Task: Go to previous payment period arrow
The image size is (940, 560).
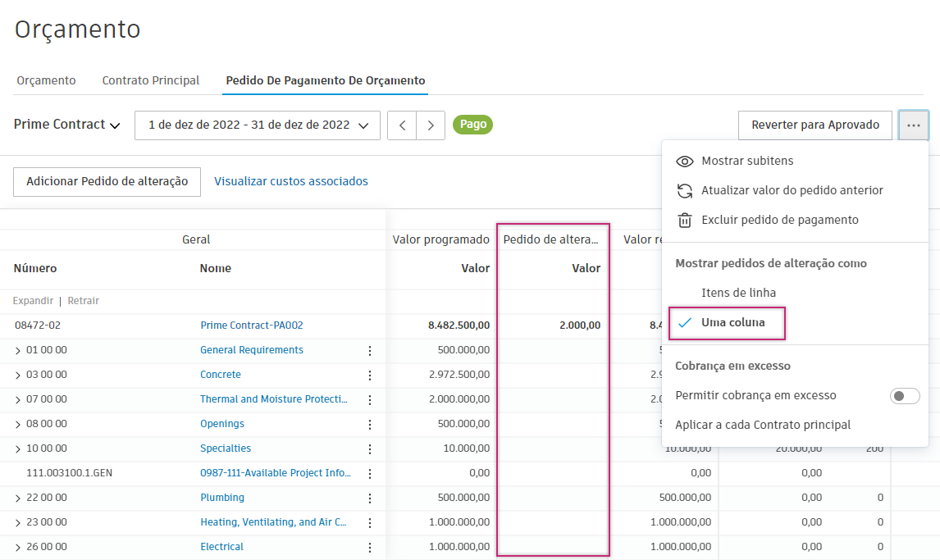Action: [x=402, y=125]
